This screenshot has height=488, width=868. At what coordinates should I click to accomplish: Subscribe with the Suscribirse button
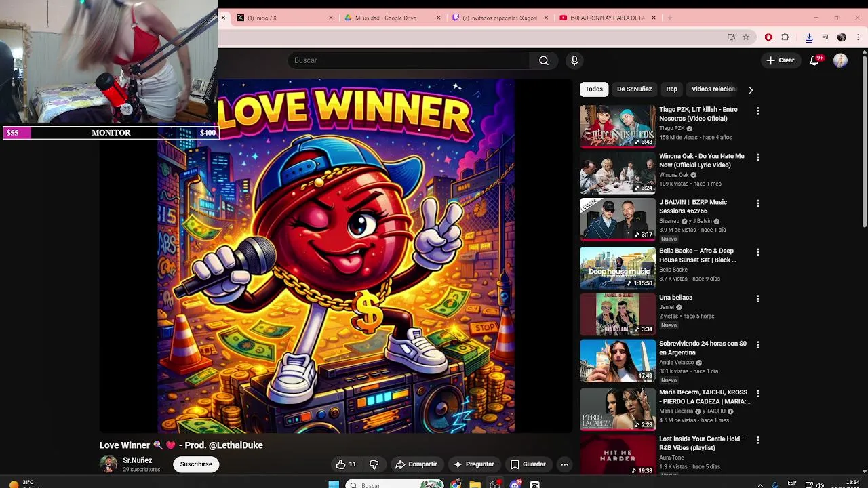(196, 464)
